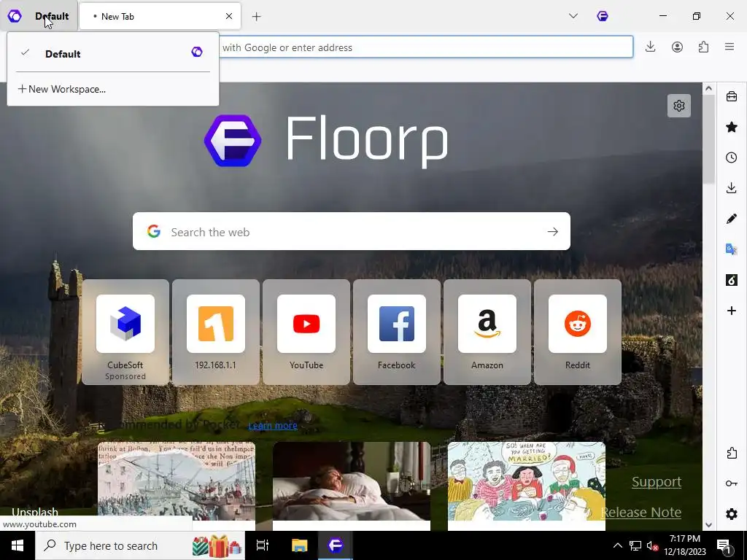This screenshot has height=560, width=747.
Task: Open the account profile icon
Action: 677,47
